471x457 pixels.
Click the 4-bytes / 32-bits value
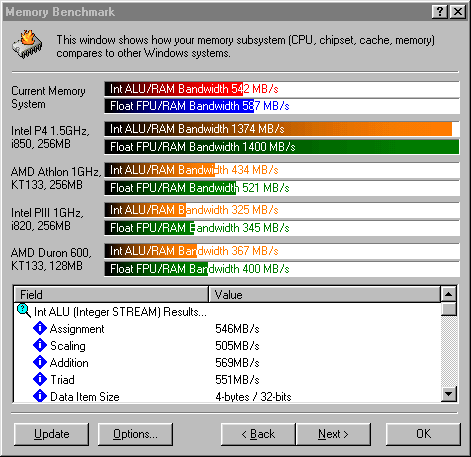tap(253, 397)
